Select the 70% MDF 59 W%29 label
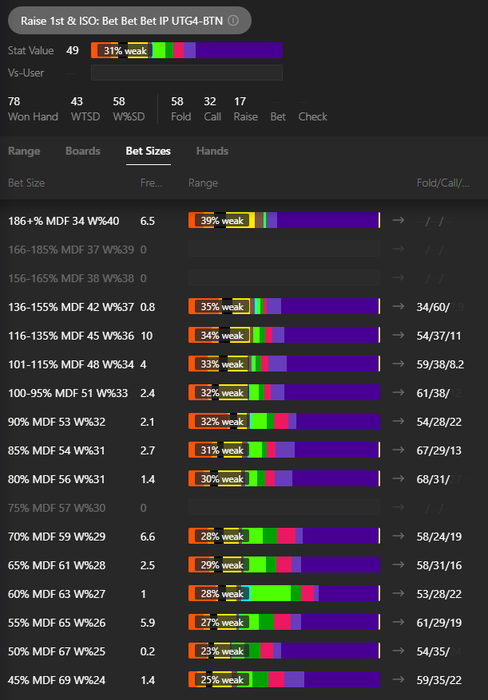 click(x=57, y=537)
